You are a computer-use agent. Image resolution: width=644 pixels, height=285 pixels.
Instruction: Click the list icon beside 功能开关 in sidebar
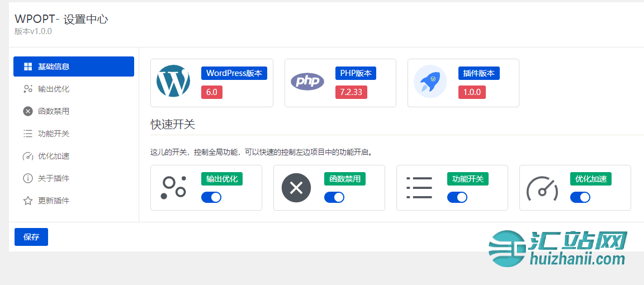click(x=28, y=134)
